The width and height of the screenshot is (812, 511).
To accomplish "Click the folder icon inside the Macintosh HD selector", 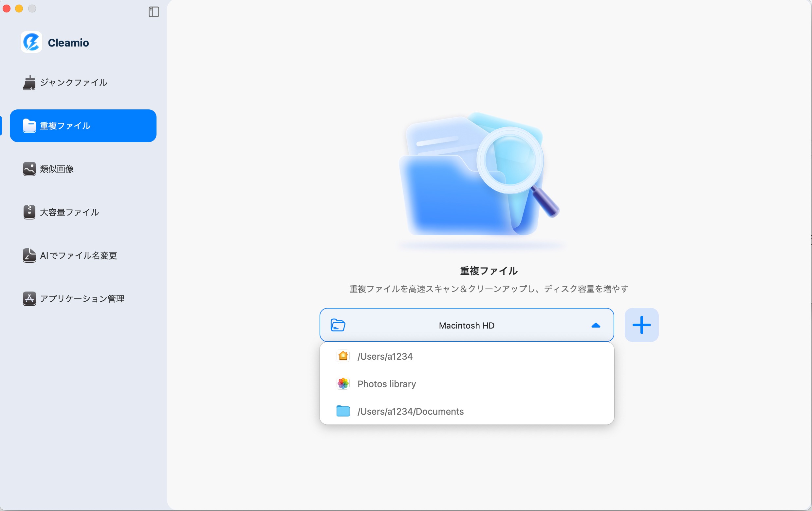I will point(338,325).
